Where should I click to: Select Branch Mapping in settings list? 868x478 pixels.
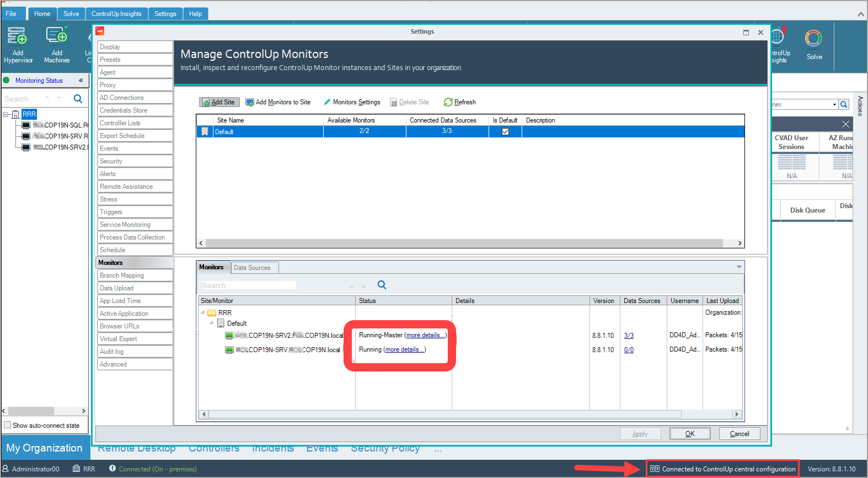(x=122, y=275)
